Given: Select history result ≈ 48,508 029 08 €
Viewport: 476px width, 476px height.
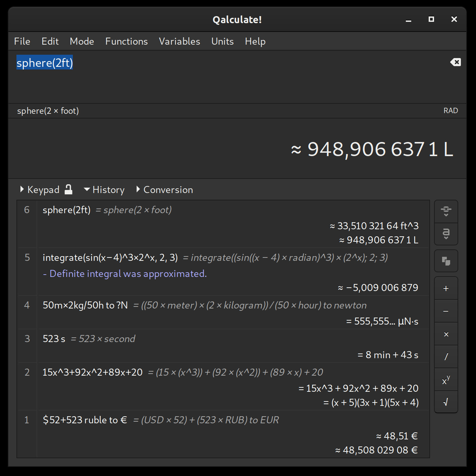Looking at the screenshot, I should click(377, 450).
